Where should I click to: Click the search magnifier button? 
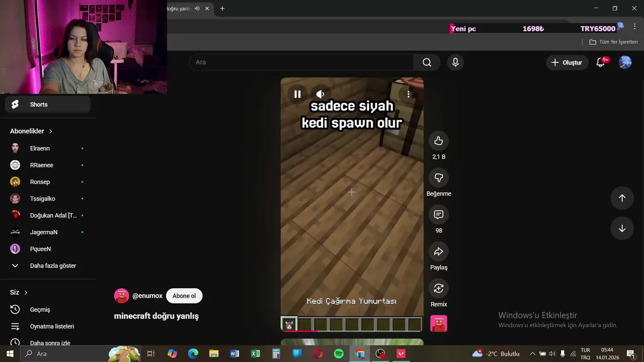(x=427, y=62)
